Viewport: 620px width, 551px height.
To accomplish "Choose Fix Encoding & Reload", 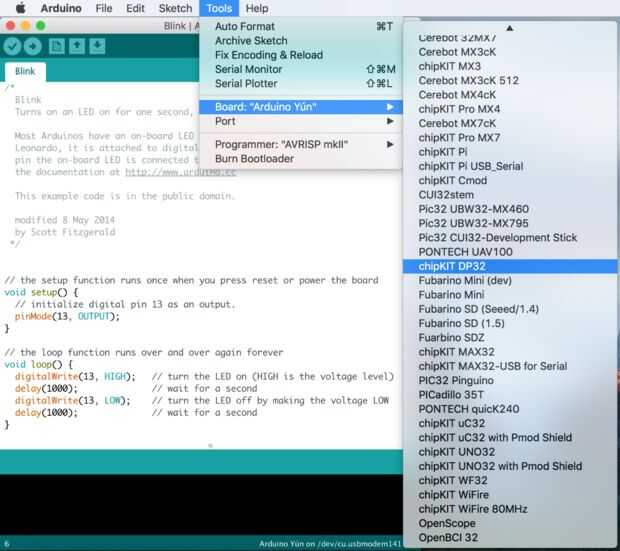I will click(301, 55).
